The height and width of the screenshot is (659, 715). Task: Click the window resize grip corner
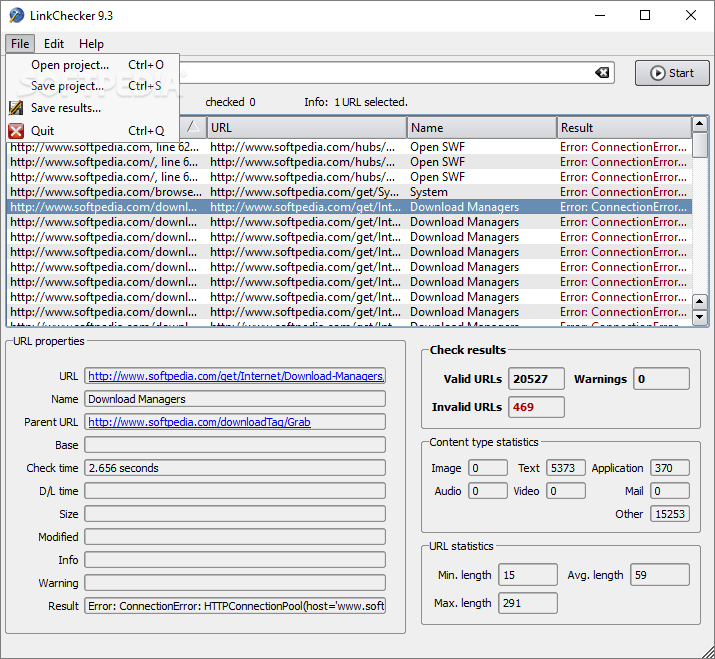point(707,651)
